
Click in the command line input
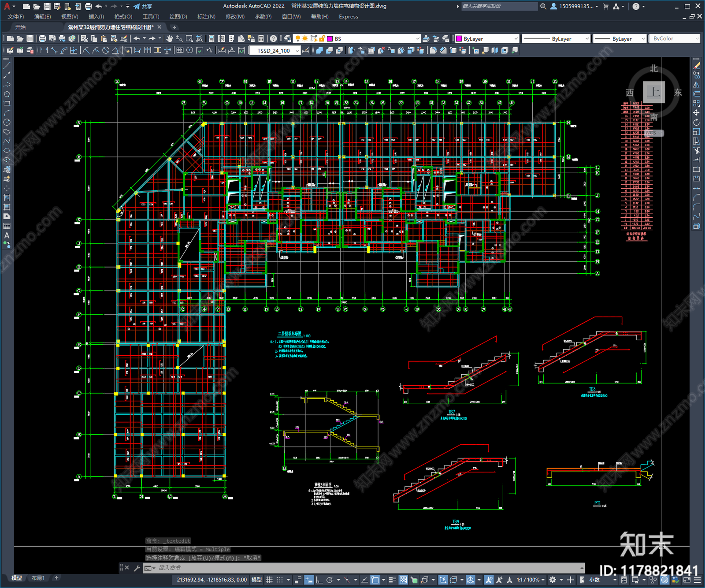pos(364,568)
